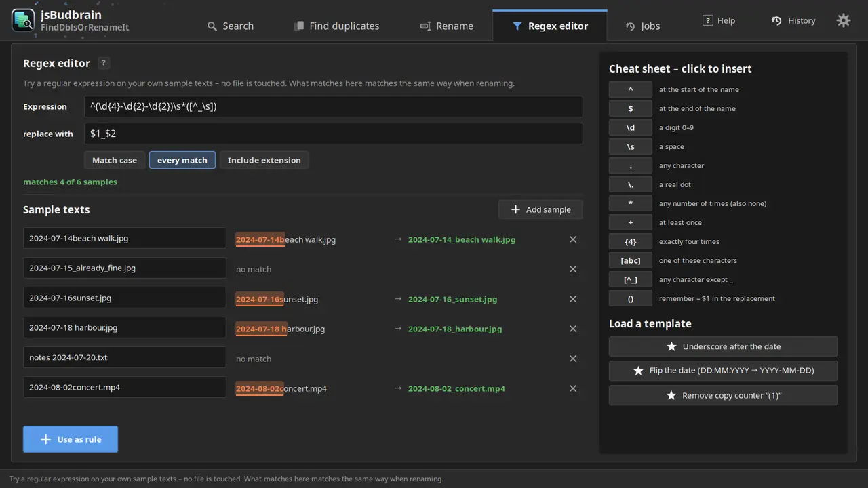The width and height of the screenshot is (868, 488).
Task: Click the Add sample button
Action: [x=540, y=209]
